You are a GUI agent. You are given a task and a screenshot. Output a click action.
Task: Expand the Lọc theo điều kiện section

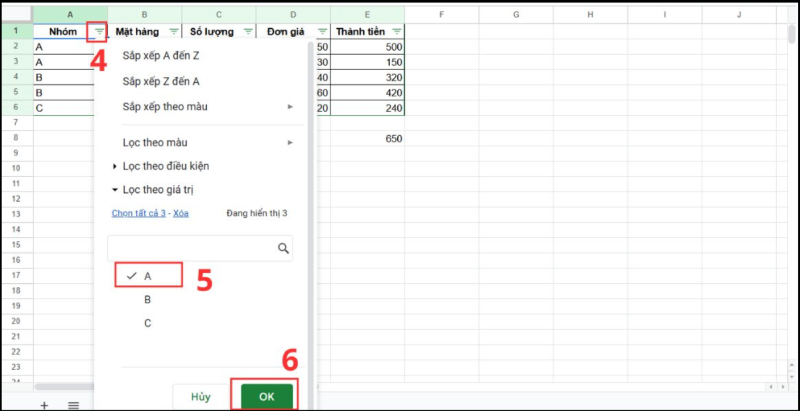click(165, 165)
